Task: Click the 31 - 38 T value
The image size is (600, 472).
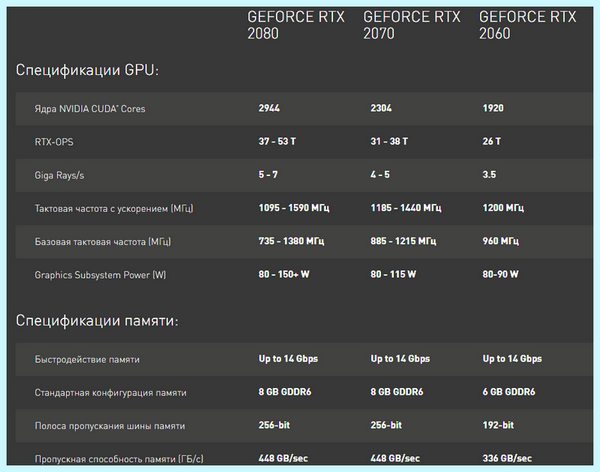Action: click(389, 141)
